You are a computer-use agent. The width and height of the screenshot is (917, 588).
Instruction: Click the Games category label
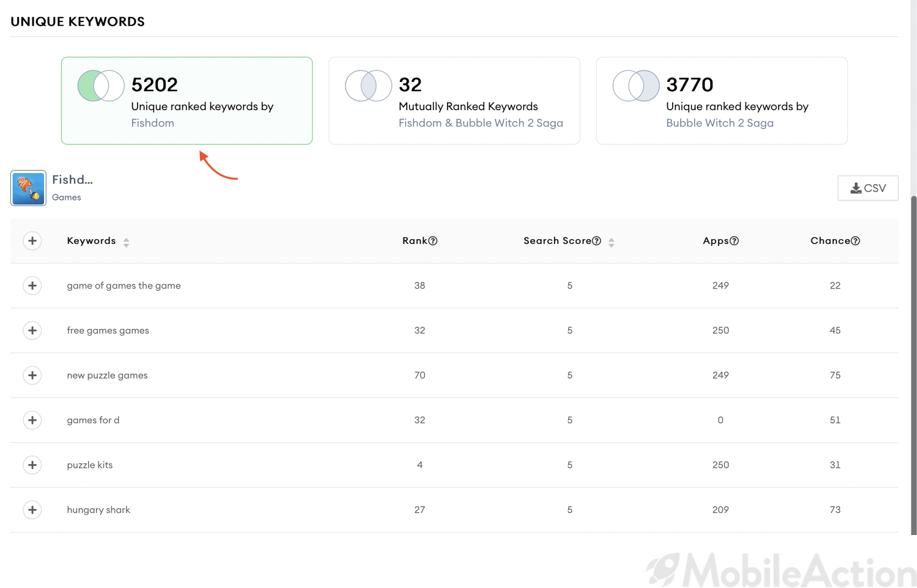[x=67, y=197]
